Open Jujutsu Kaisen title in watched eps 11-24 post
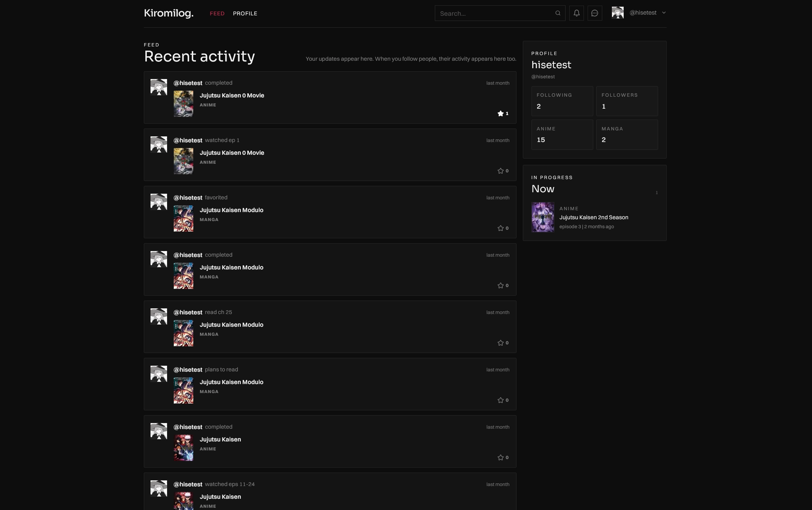 220,497
